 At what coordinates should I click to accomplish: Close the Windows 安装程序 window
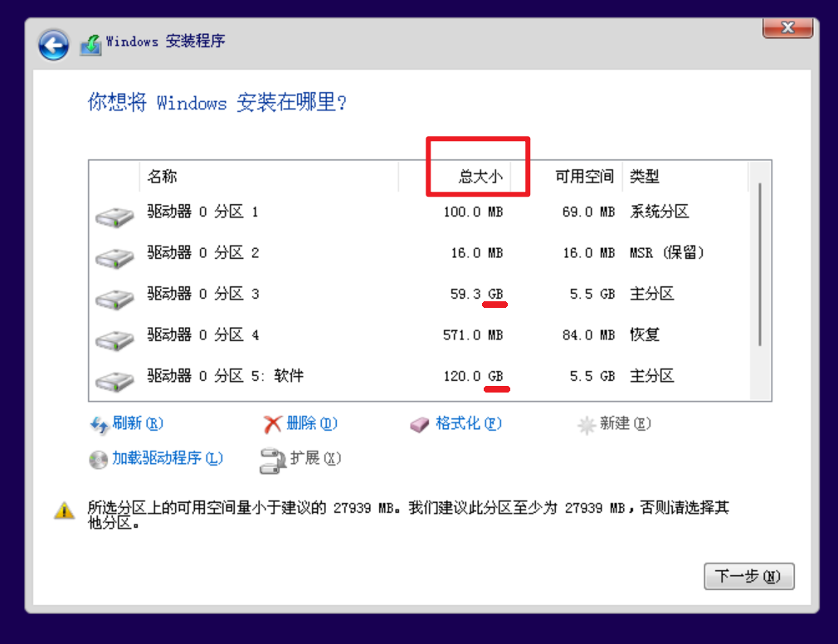pyautogui.click(x=787, y=27)
